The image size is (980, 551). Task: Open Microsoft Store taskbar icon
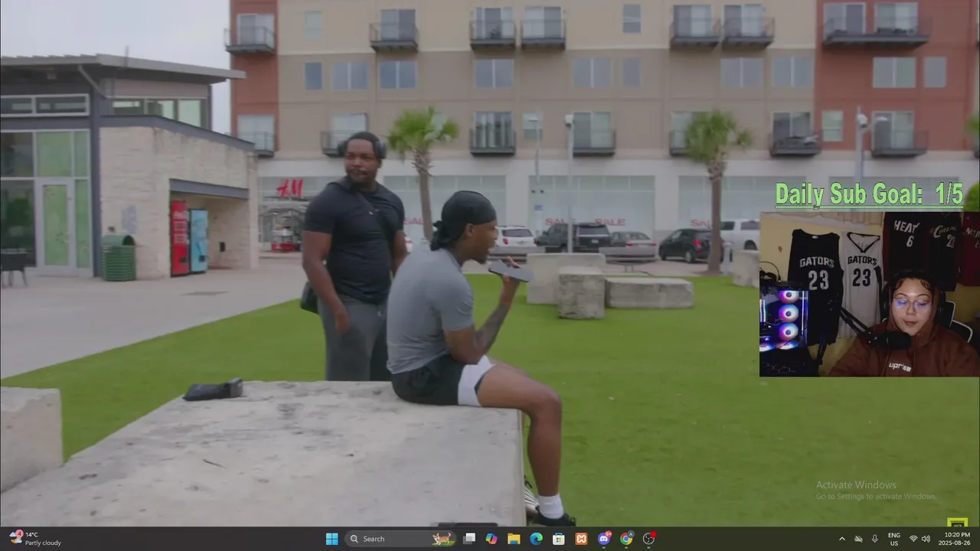coord(559,539)
